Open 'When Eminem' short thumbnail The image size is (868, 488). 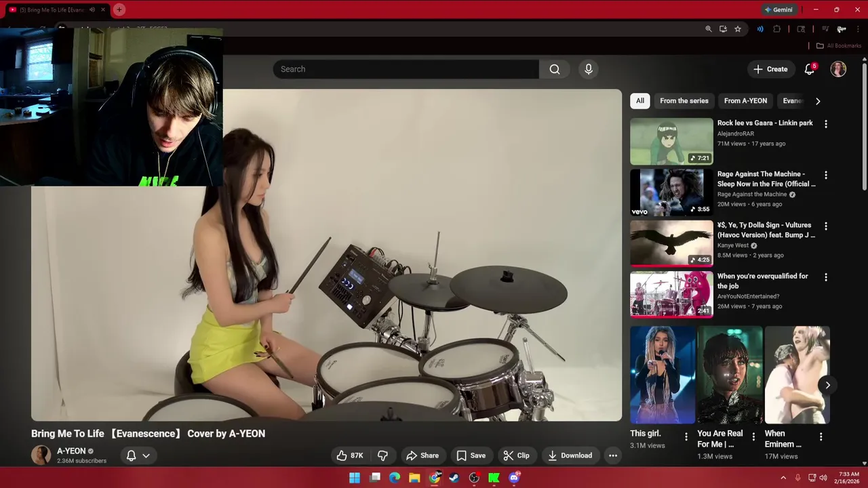coord(797,375)
